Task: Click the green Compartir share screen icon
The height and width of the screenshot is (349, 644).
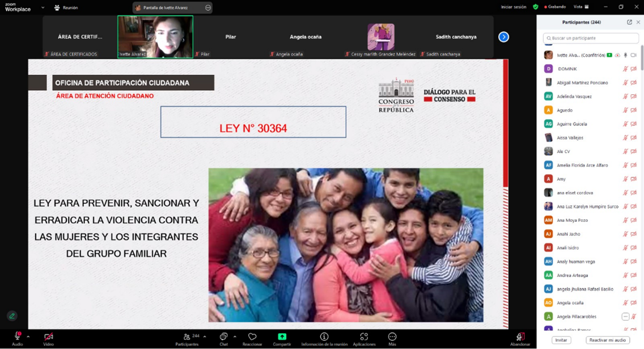Action: (x=282, y=337)
